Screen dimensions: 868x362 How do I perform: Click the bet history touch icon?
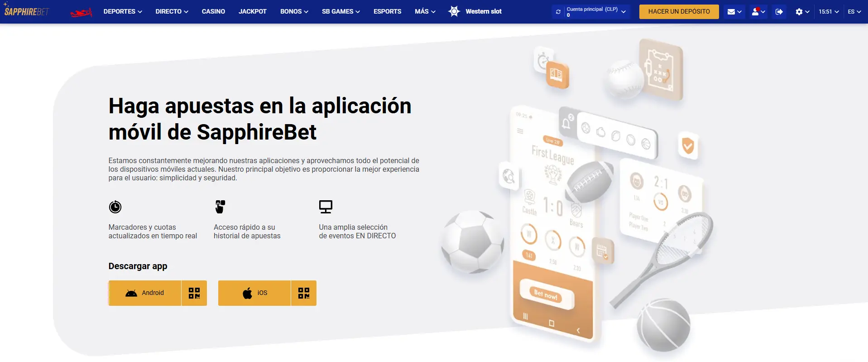pyautogui.click(x=220, y=207)
